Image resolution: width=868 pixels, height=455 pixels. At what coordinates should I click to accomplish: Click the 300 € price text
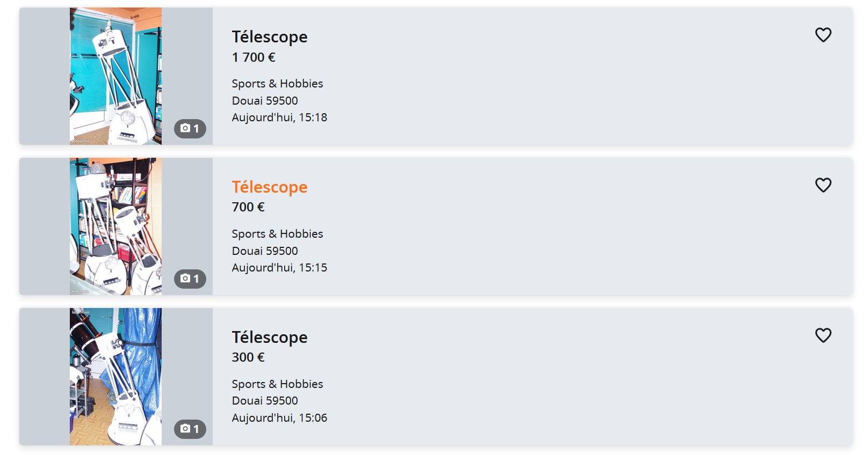click(x=248, y=357)
